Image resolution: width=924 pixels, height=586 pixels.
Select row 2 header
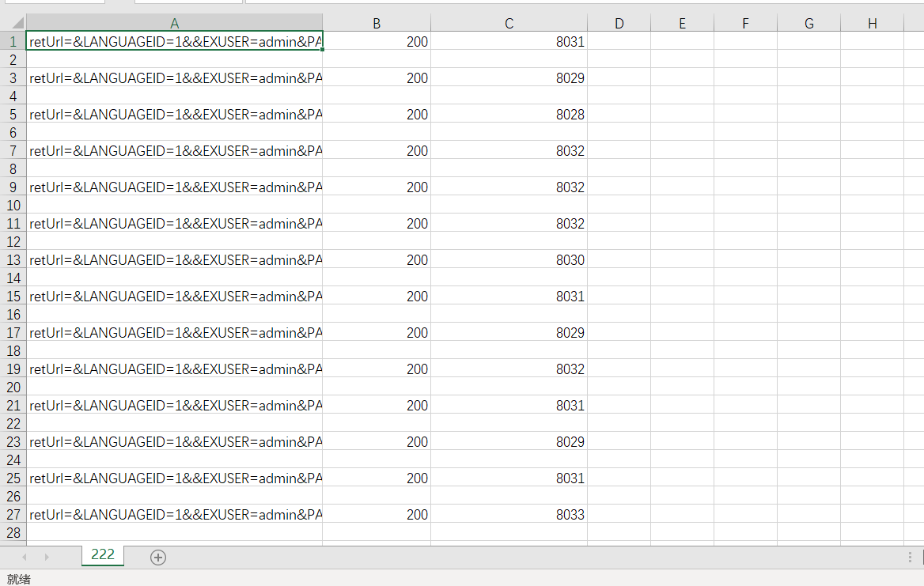click(x=13, y=59)
